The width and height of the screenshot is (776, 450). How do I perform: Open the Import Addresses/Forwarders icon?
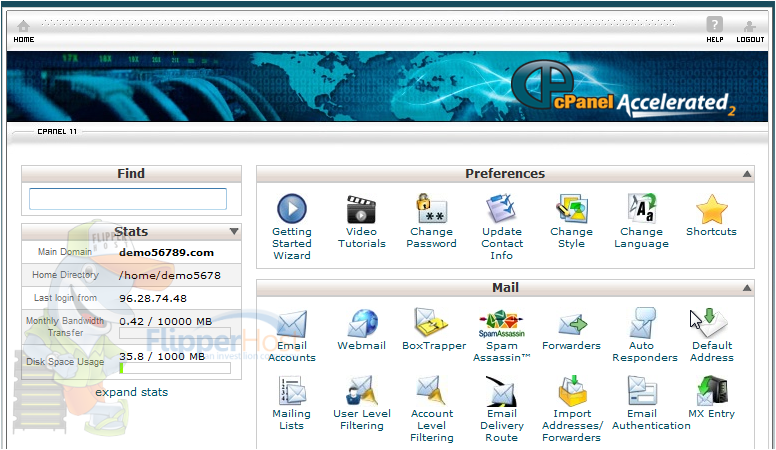573,391
